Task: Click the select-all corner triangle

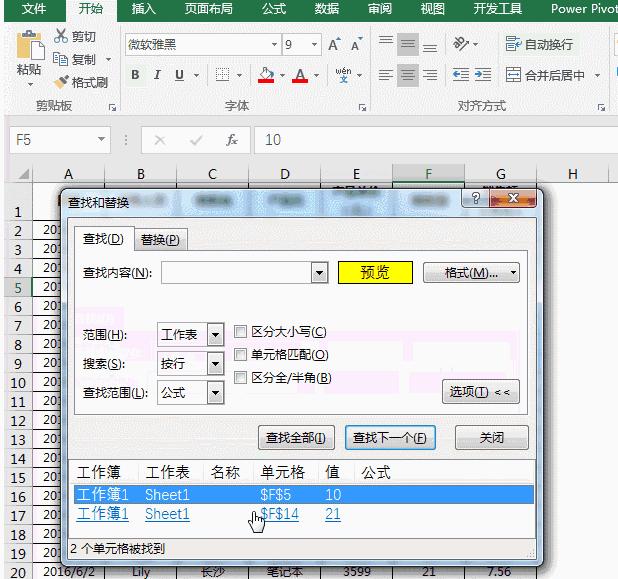Action: pos(24,174)
